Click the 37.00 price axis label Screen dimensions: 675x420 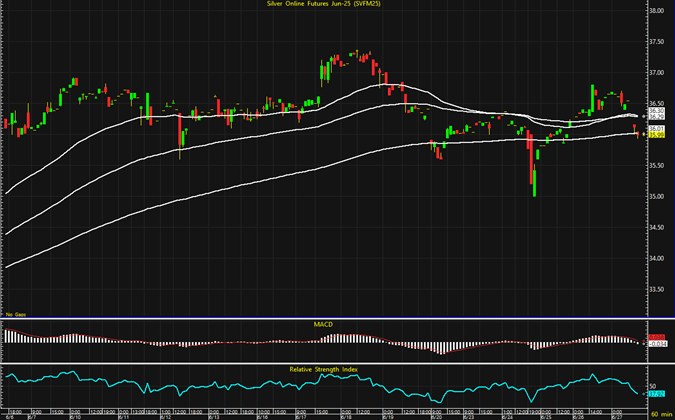657,73
